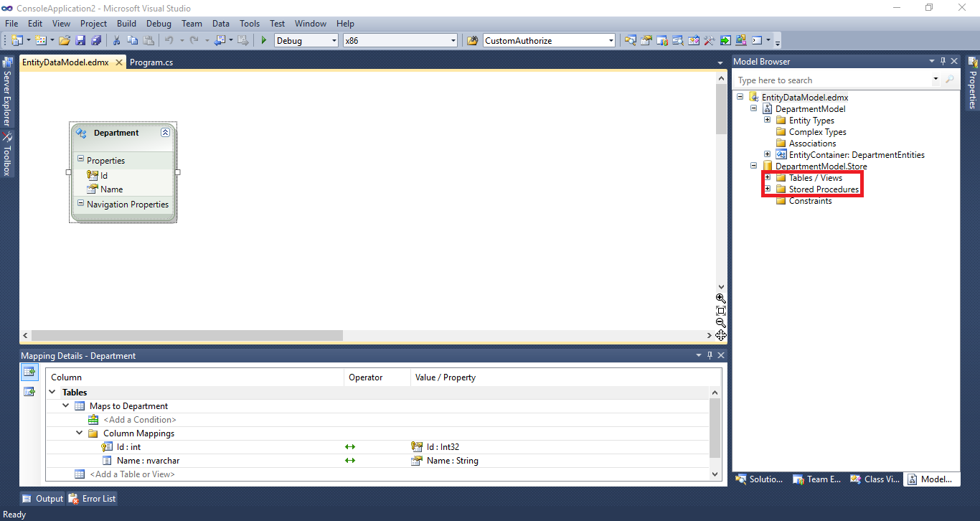980x521 pixels.
Task: Activate the table mapping view icon
Action: (x=29, y=372)
